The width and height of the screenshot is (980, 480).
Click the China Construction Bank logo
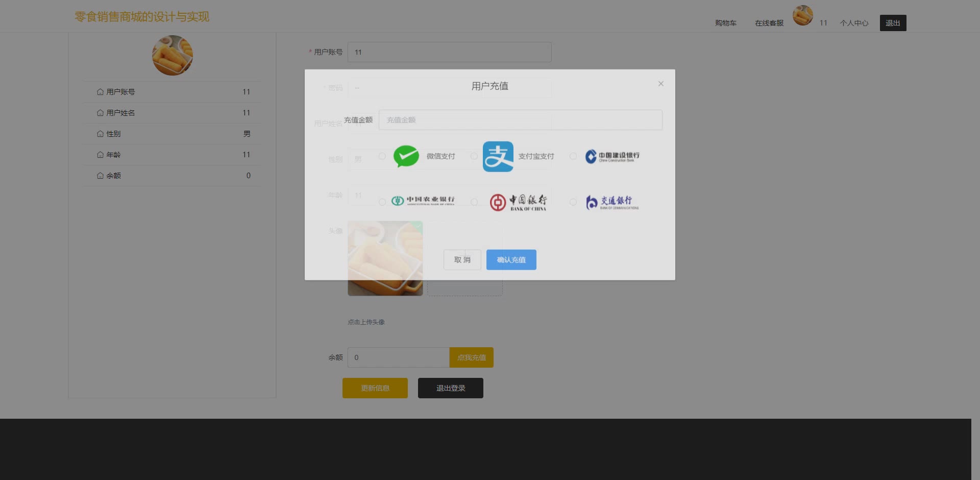pos(612,156)
